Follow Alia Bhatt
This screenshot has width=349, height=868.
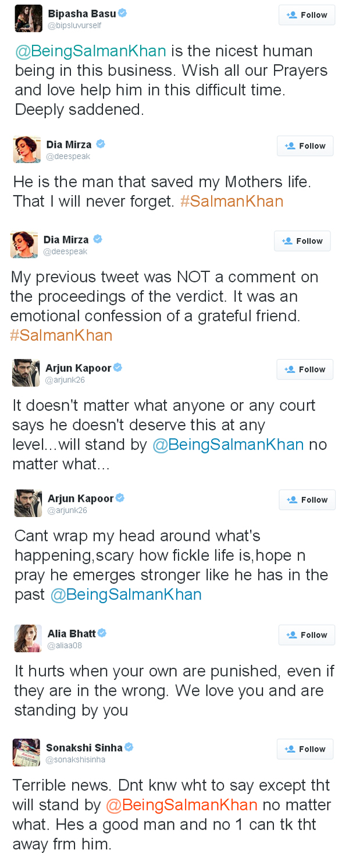pyautogui.click(x=307, y=635)
